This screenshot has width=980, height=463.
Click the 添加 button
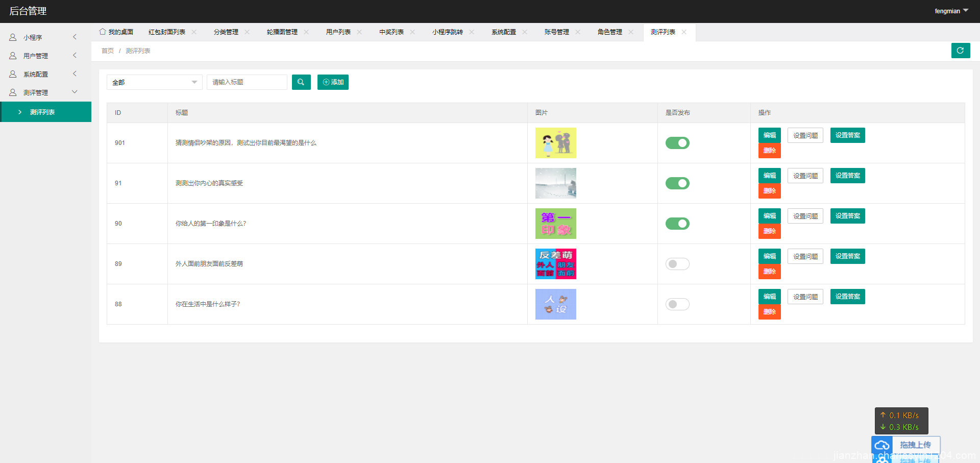(x=333, y=82)
